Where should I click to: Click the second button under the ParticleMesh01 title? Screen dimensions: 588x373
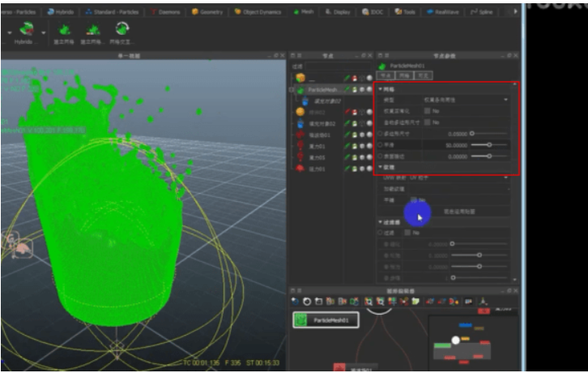(x=406, y=75)
